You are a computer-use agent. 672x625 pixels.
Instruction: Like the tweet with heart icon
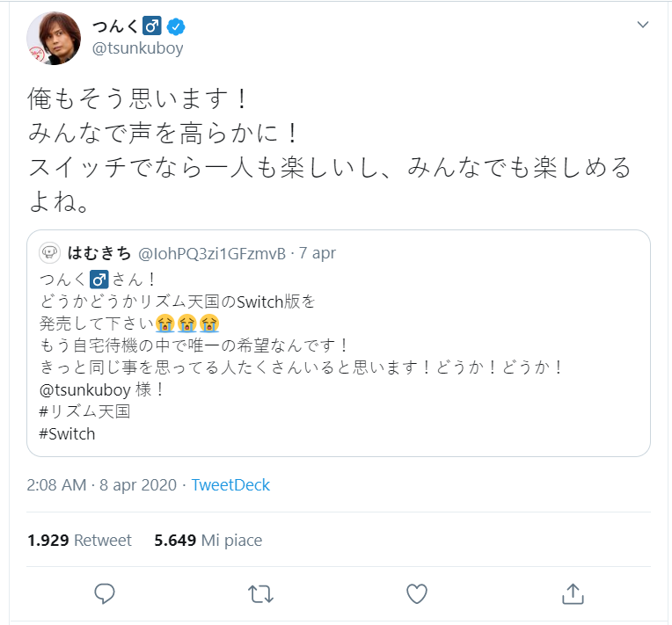(x=417, y=593)
